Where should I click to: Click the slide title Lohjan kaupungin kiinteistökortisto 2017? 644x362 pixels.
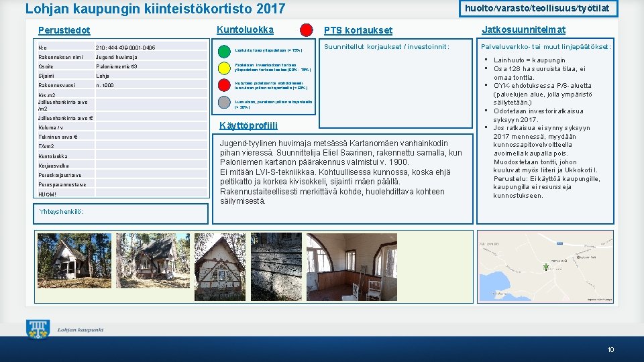(155, 9)
